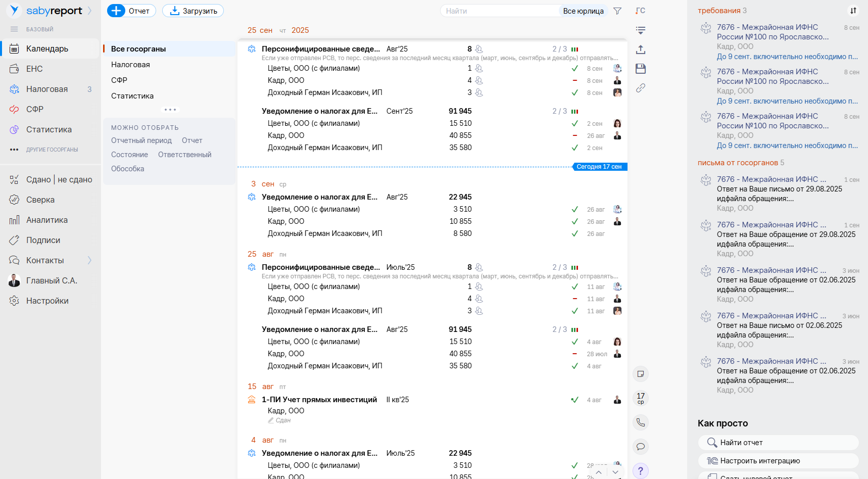Click the filter funnel icon near search
Screen dimensions: 868x479
pyautogui.click(x=617, y=11)
